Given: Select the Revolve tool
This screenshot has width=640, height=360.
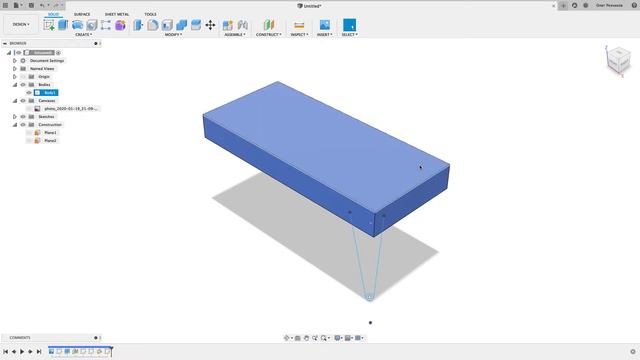Looking at the screenshot, I should click(x=77, y=25).
